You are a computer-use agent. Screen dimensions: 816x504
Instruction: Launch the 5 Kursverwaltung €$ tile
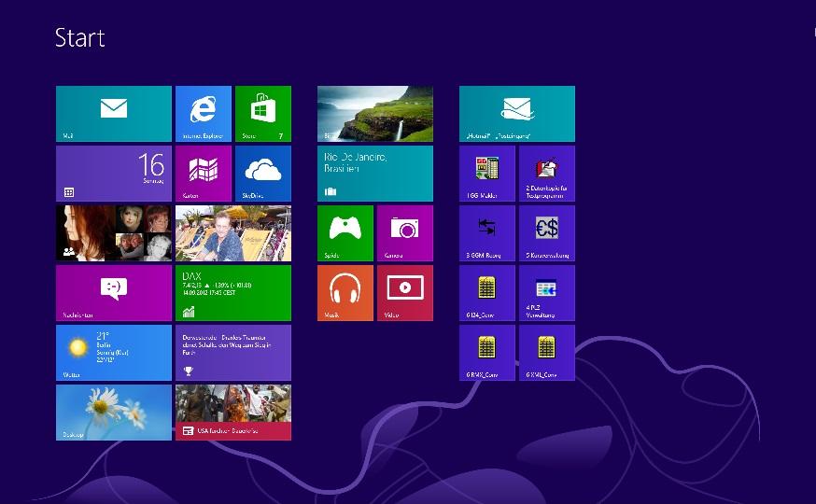547,233
